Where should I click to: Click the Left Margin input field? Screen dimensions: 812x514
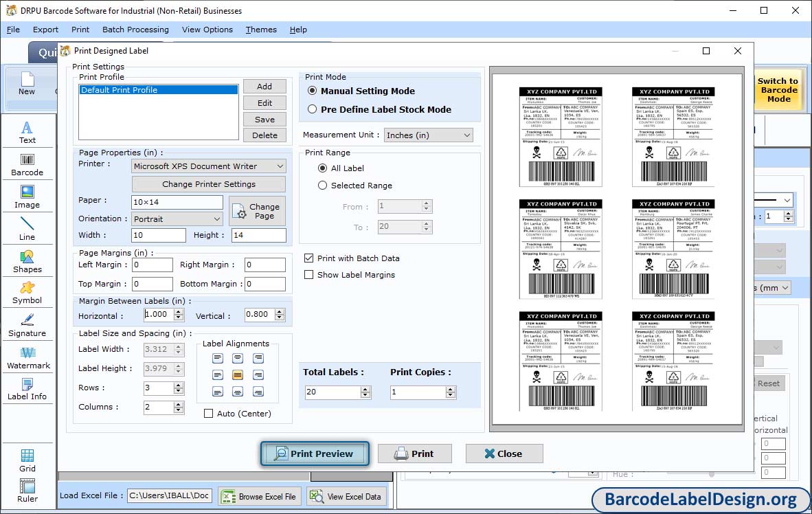pos(153,265)
